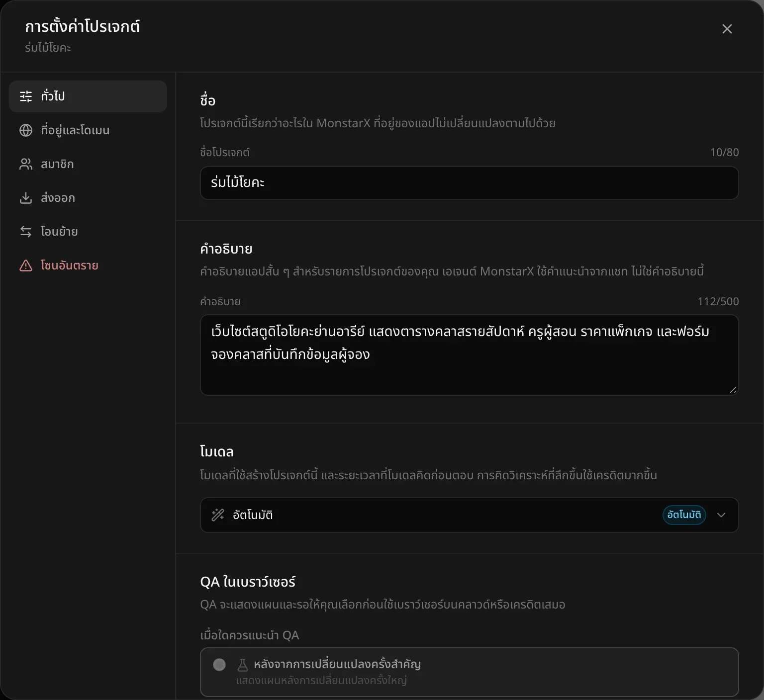This screenshot has width=764, height=700.
Task: Click the sliders icon beside ทั่วไป
Action: click(x=26, y=96)
